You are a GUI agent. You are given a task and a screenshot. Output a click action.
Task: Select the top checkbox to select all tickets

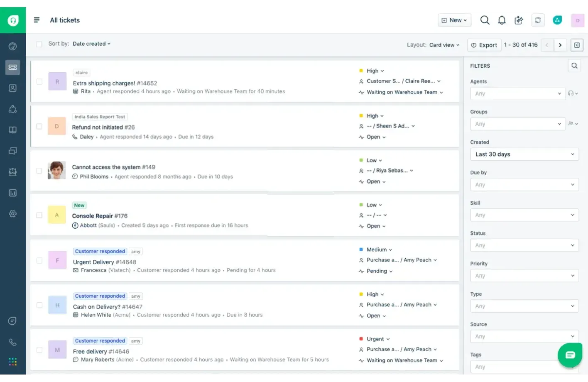pyautogui.click(x=39, y=44)
